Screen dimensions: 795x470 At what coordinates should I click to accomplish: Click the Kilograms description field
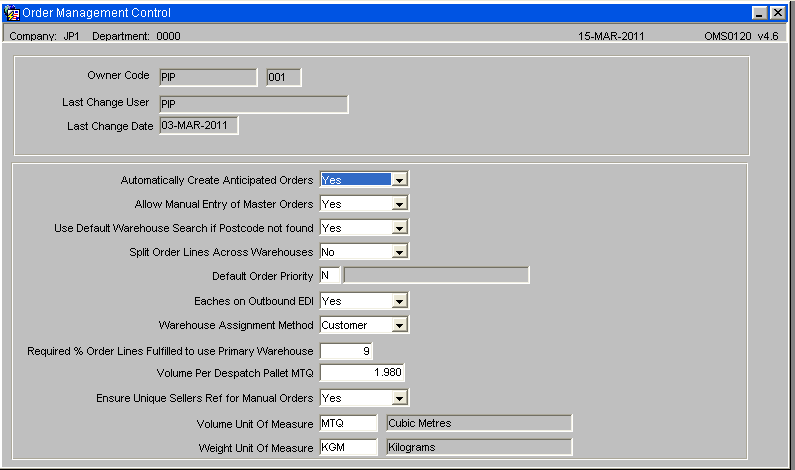pyautogui.click(x=479, y=447)
